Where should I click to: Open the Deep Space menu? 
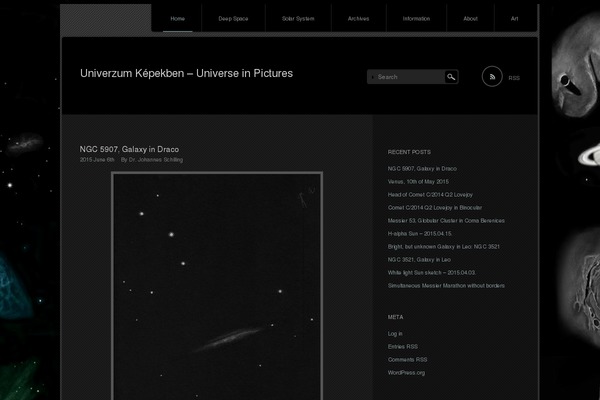pos(233,18)
